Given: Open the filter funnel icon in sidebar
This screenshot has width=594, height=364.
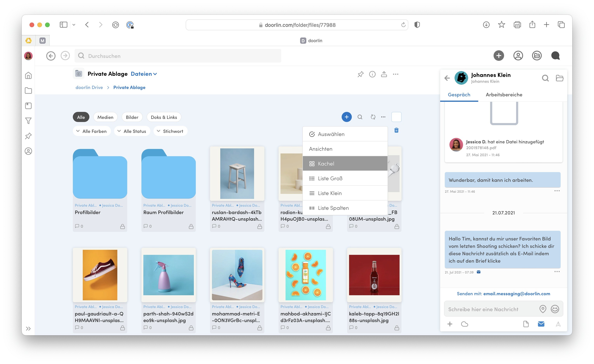Looking at the screenshot, I should click(28, 121).
